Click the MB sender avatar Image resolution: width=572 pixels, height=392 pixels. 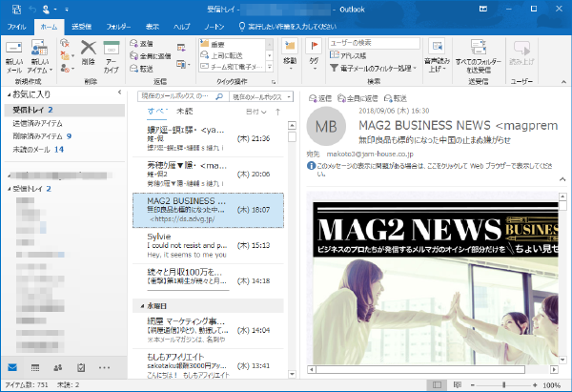[x=326, y=126]
